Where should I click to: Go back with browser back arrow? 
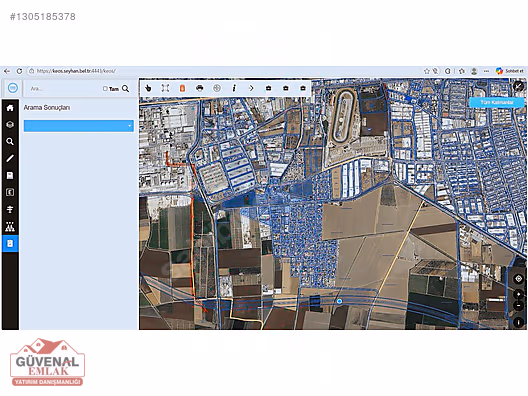point(7,71)
